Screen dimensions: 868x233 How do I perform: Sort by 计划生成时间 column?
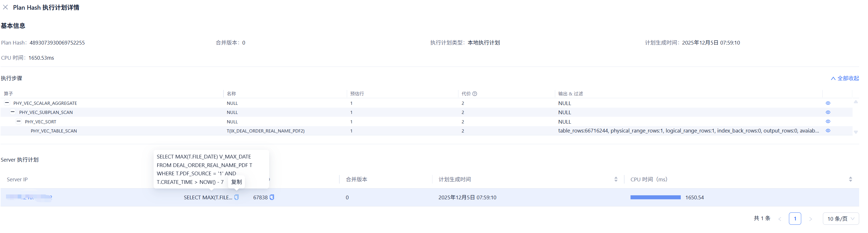[616, 179]
